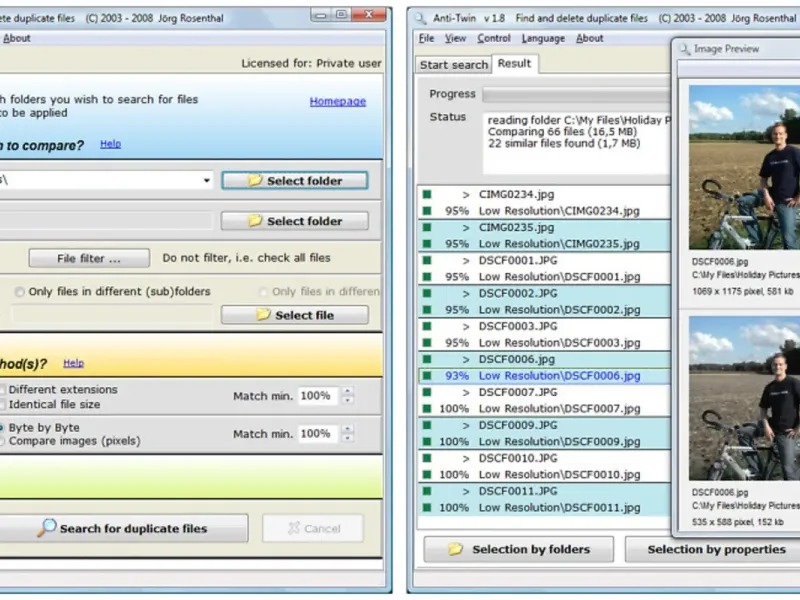The width and height of the screenshot is (800, 600).
Task: Enable the 'Different extensions' option
Action: pyautogui.click(x=2, y=389)
